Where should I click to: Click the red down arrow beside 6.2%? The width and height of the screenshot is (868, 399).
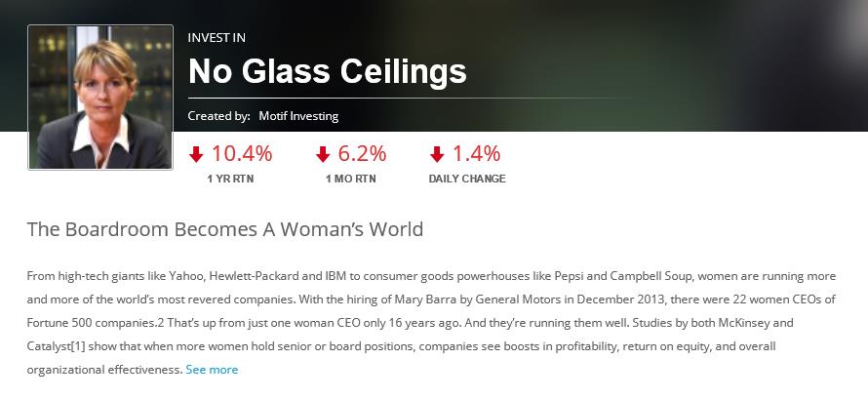[x=323, y=154]
